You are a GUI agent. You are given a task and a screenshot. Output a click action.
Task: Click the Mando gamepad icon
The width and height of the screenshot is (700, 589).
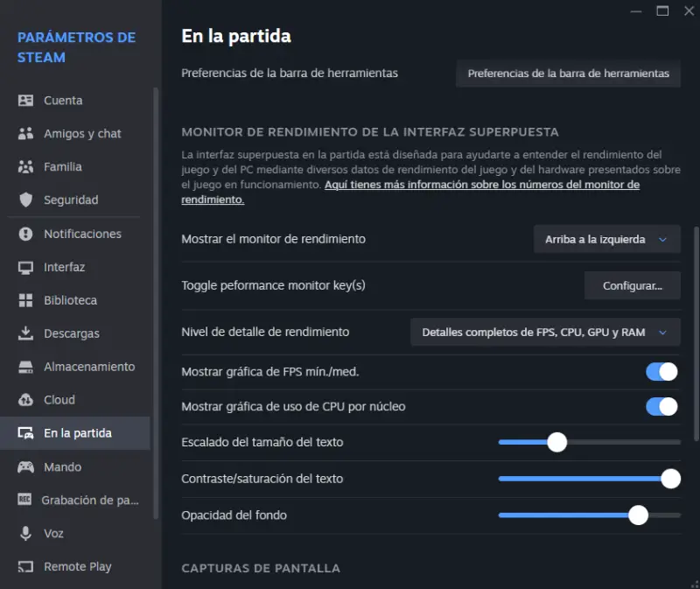[25, 467]
